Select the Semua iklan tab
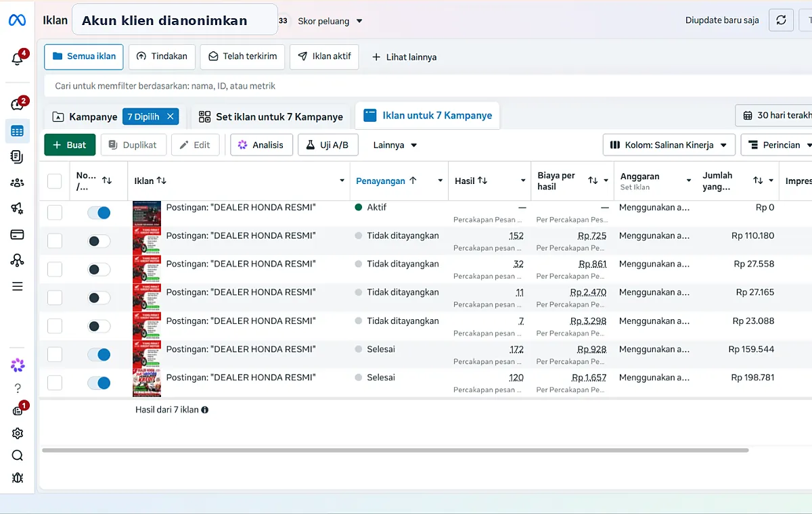This screenshot has width=812, height=514. (x=84, y=57)
